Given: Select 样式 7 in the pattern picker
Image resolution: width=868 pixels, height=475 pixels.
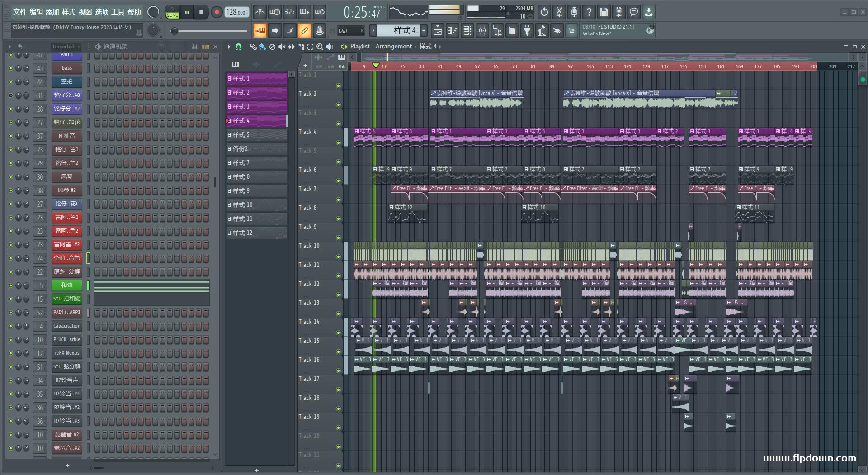Looking at the screenshot, I should (256, 163).
